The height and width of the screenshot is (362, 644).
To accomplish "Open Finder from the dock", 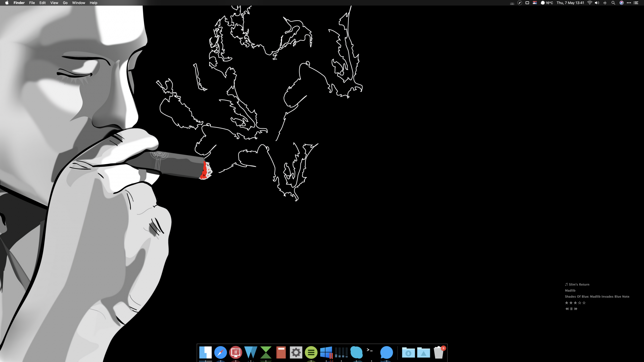I will [205, 352].
